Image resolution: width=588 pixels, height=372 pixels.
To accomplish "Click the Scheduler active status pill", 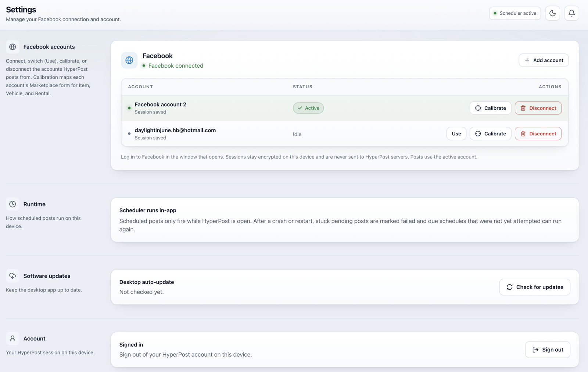I will [515, 13].
